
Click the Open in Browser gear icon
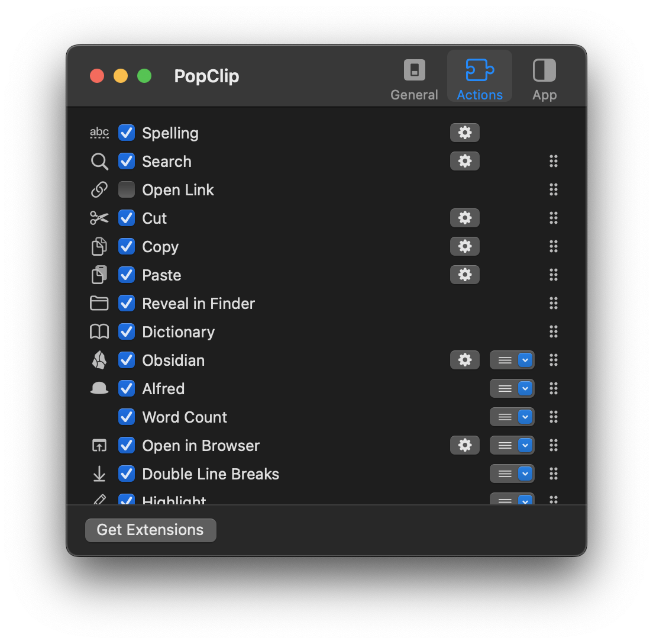[465, 445]
